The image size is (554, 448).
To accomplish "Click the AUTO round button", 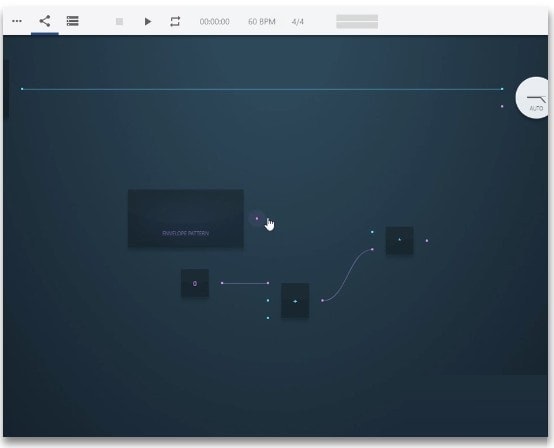I will (x=532, y=98).
